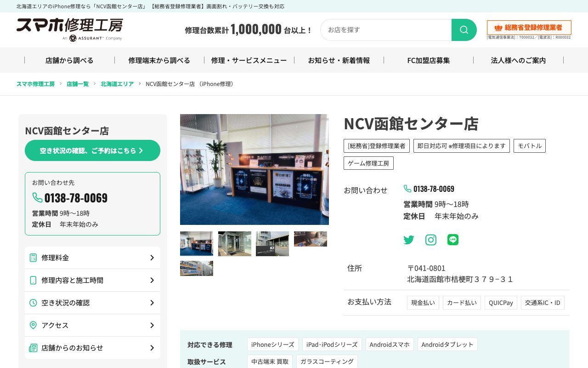Open the 修理・サービスメニュー menu

(249, 60)
